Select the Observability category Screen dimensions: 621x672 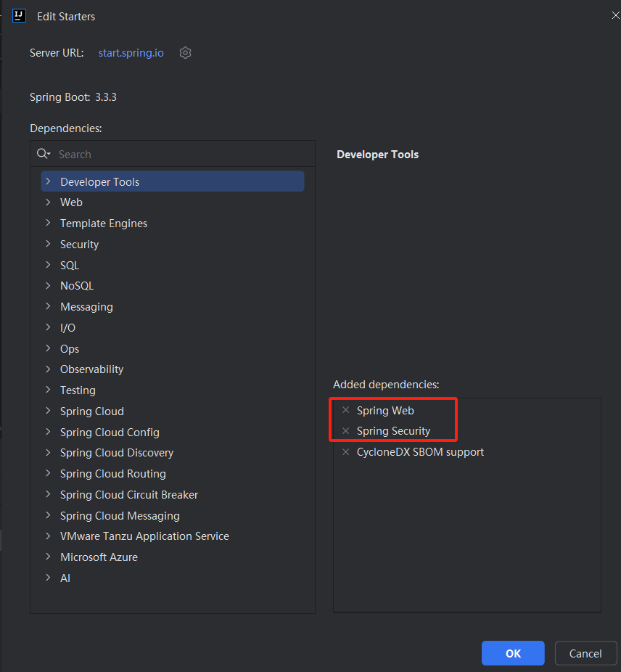click(92, 369)
